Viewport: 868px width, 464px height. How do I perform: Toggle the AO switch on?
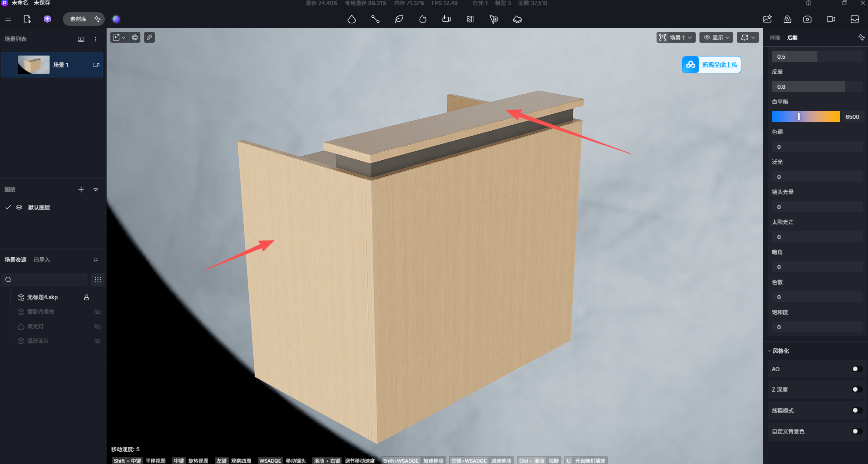tap(857, 369)
